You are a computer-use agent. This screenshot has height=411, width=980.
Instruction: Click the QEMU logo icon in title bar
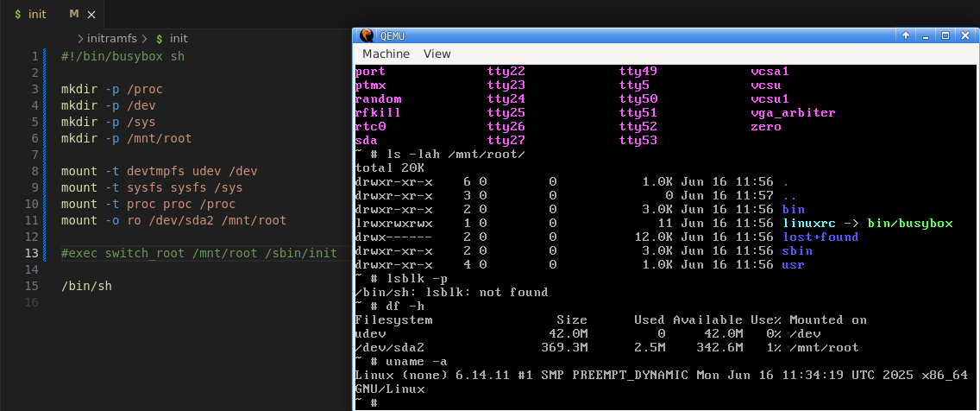(367, 35)
